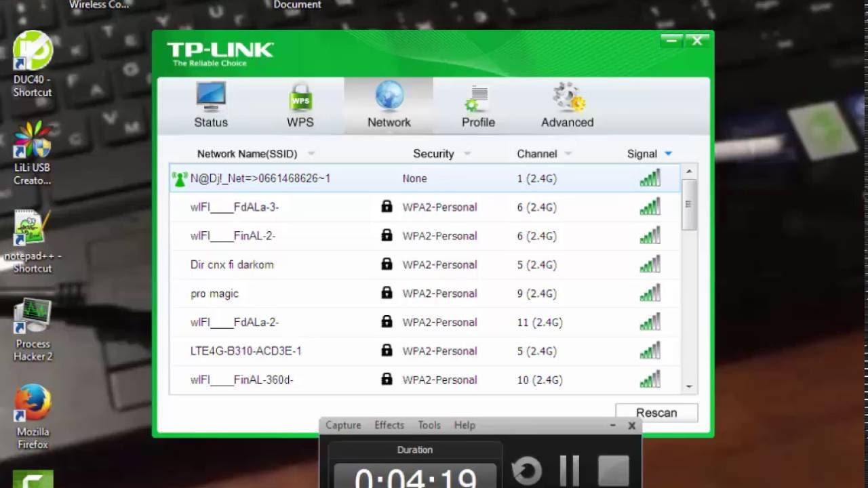The width and height of the screenshot is (868, 488).
Task: Open Channel column dropdown arrow
Action: pos(568,154)
